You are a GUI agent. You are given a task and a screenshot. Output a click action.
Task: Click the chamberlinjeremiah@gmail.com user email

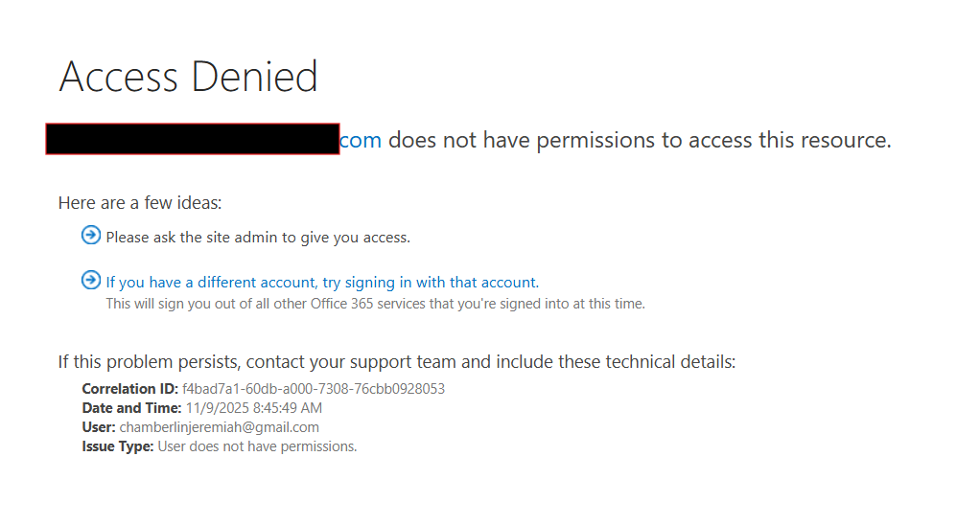point(220,427)
